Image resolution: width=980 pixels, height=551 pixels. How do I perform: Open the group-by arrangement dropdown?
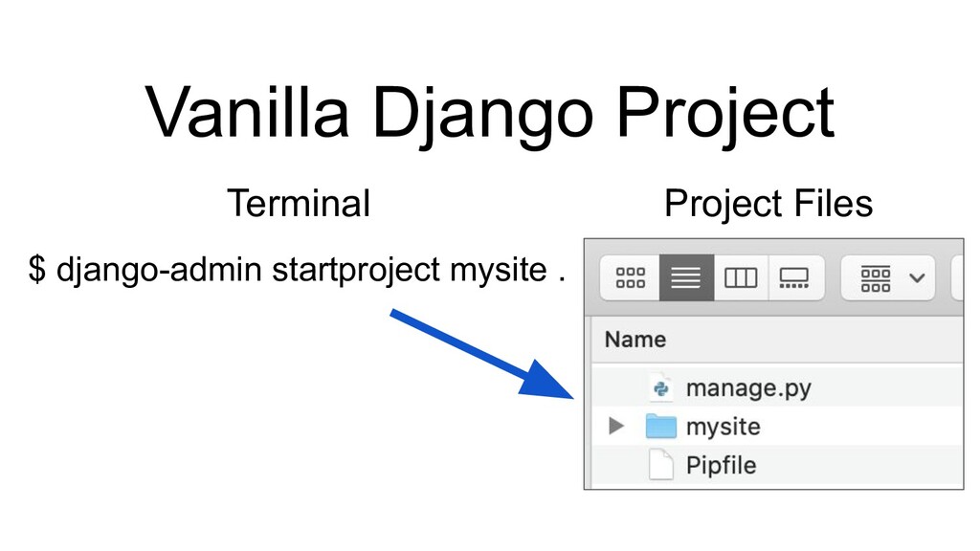coord(888,277)
